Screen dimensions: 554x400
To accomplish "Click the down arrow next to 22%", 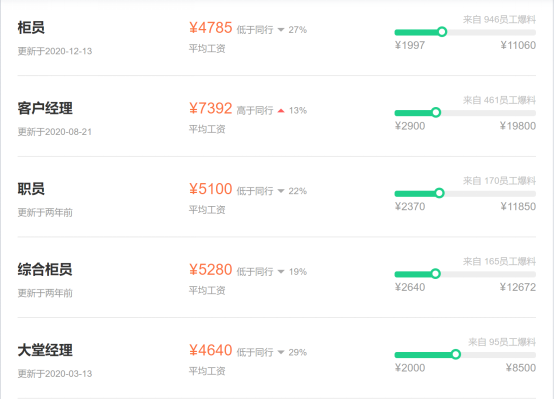I will tap(281, 191).
